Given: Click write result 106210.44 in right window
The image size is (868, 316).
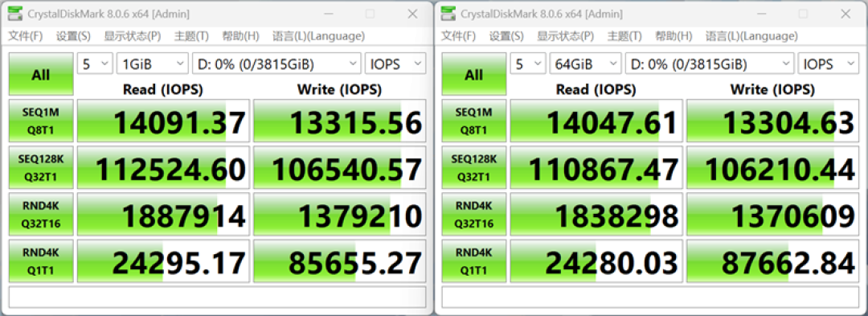Looking at the screenshot, I should pos(773,168).
